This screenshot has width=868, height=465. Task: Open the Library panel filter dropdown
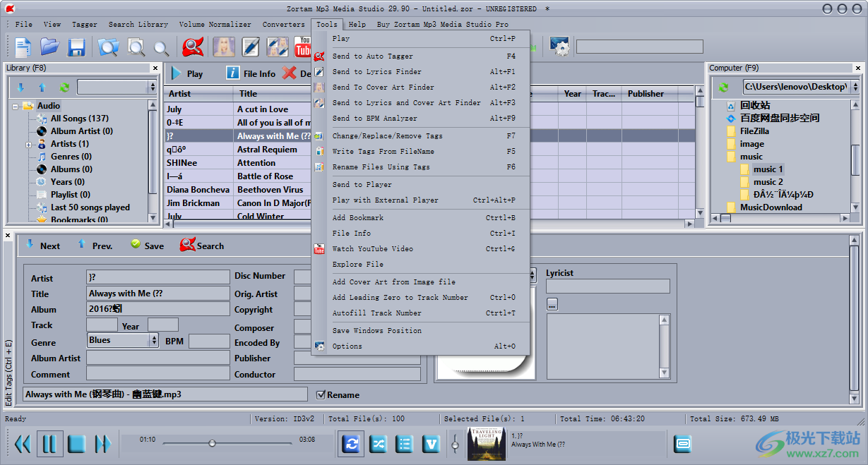coord(153,87)
